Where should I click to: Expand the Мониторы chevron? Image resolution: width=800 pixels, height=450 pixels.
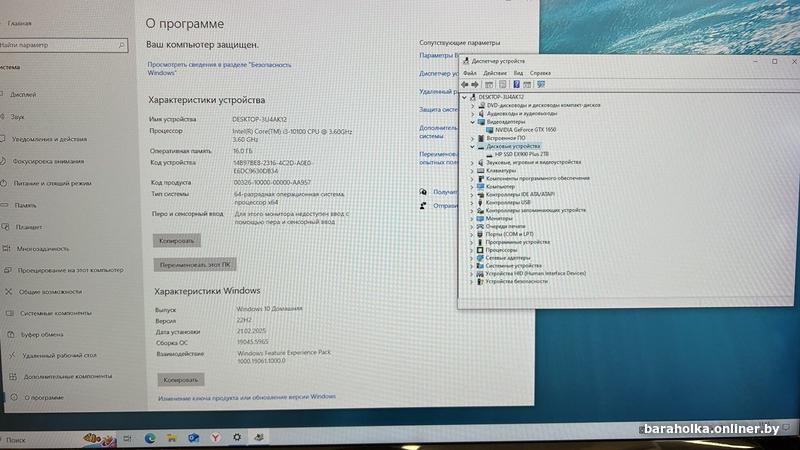[471, 218]
